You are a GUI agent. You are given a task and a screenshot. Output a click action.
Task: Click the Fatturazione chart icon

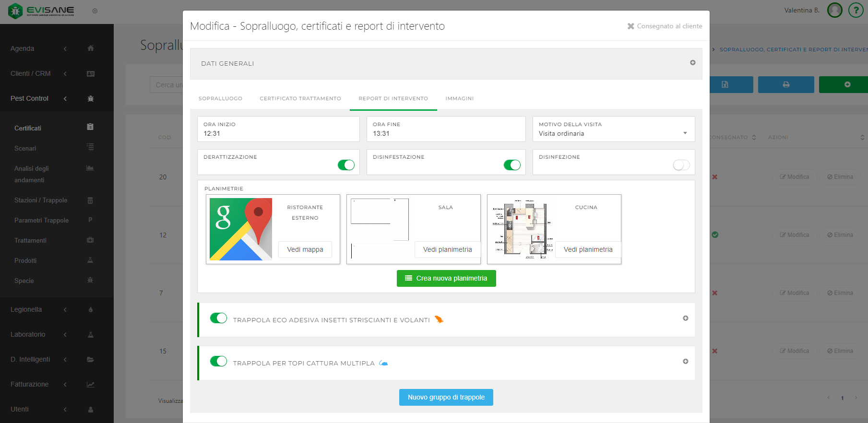[91, 385]
